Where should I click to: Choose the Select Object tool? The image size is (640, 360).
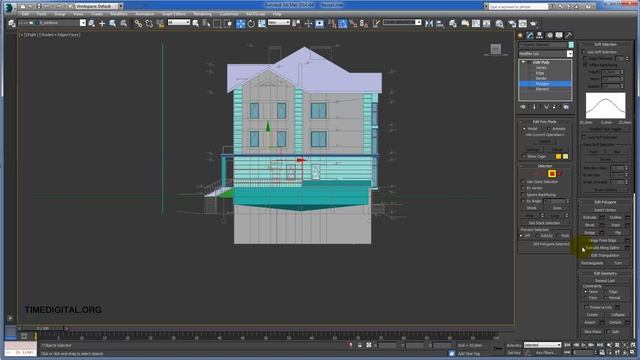[x=196, y=24]
